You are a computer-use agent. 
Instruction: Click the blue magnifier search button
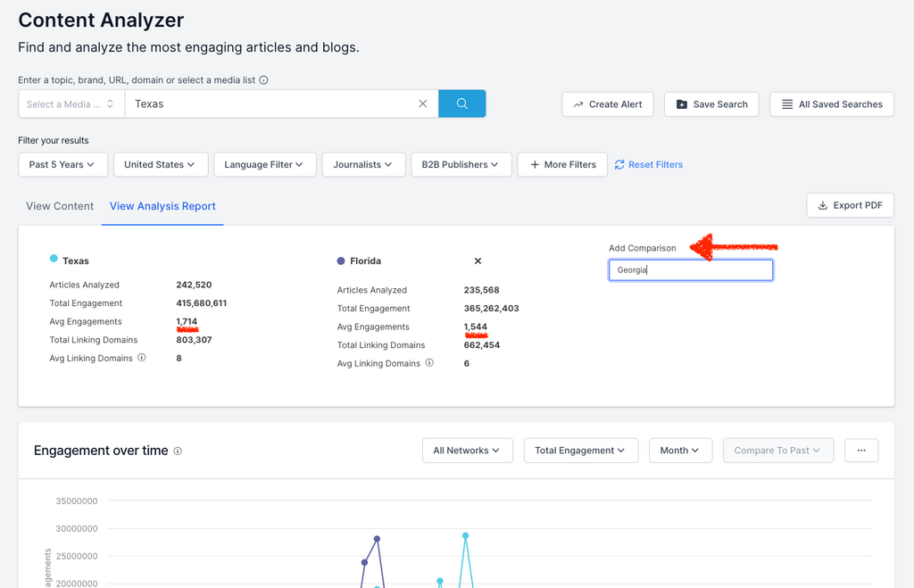pos(461,104)
